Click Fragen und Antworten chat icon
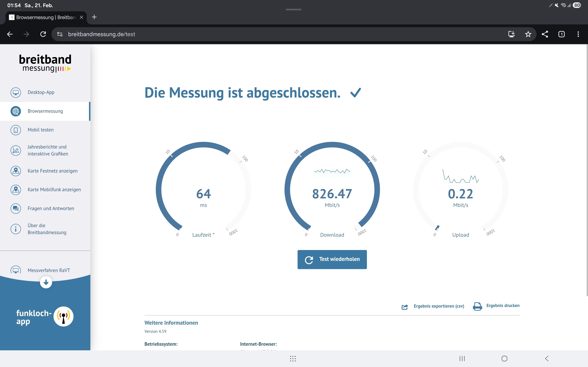Viewport: 588px width, 367px height. click(16, 209)
